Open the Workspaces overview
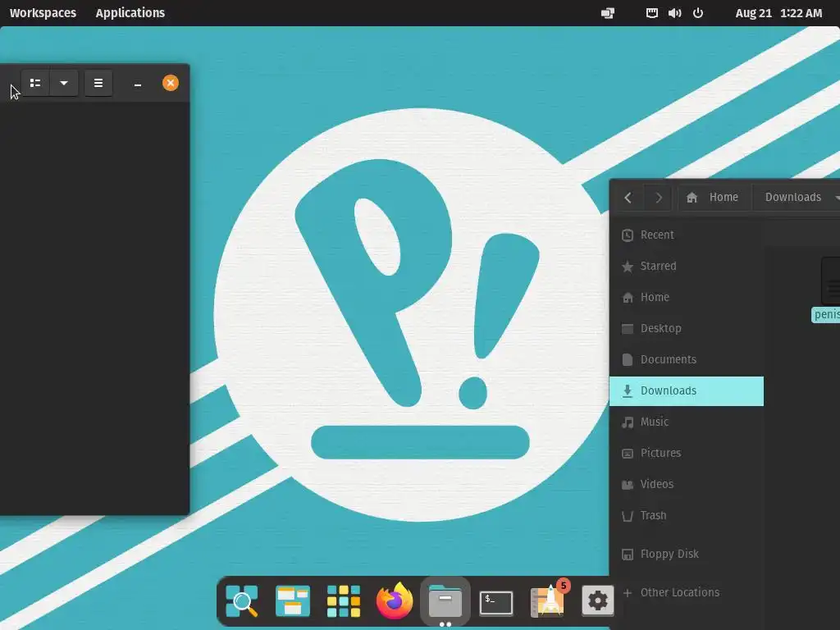 coord(43,13)
